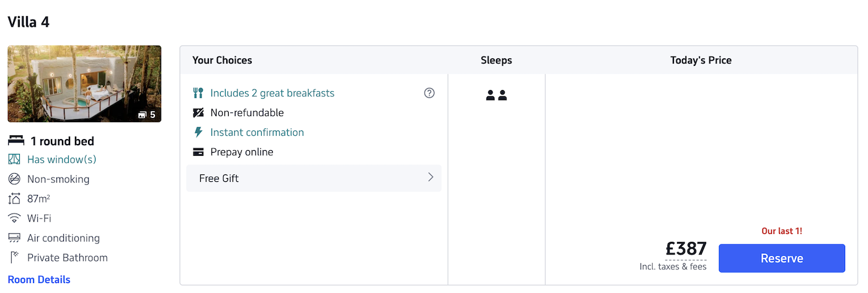868x293 pixels.
Task: Click the prepay online card icon
Action: [x=198, y=152]
